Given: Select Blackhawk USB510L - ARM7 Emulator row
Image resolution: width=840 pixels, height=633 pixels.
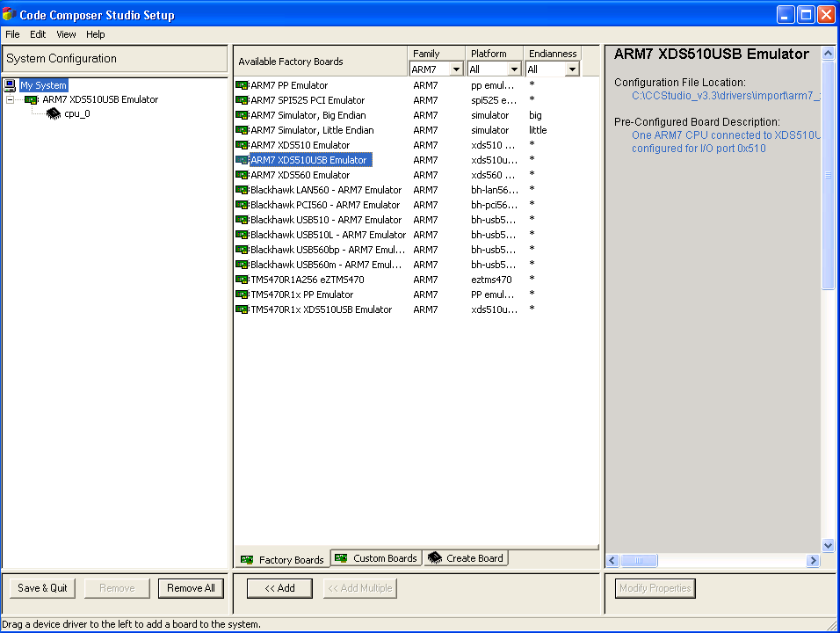Looking at the screenshot, I should pyautogui.click(x=416, y=235).
